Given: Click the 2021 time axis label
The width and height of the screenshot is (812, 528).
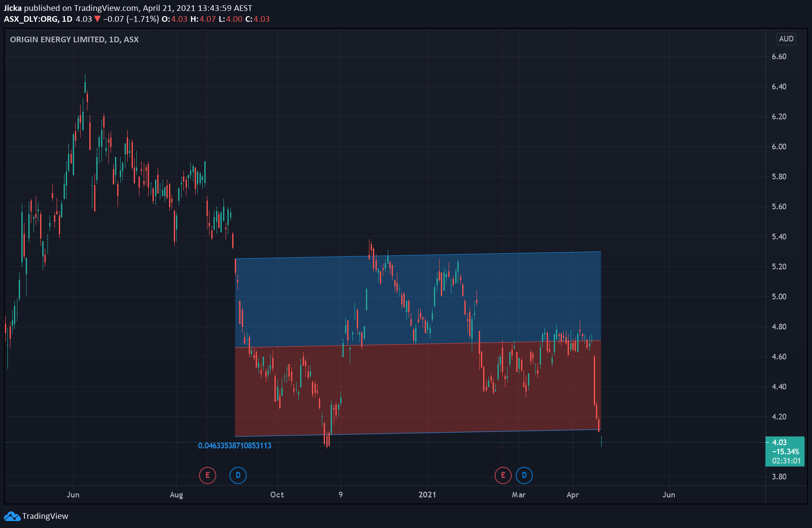Looking at the screenshot, I should (x=427, y=495).
